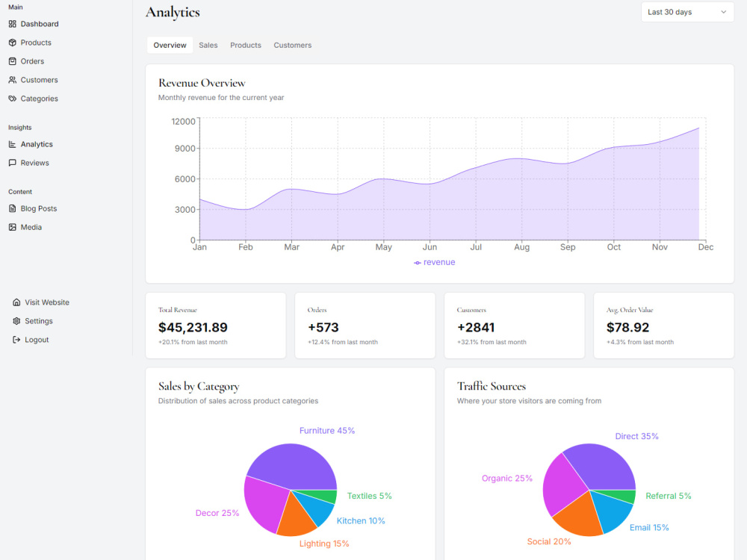Click the Customers people icon
This screenshot has width=747, height=560.
click(13, 80)
